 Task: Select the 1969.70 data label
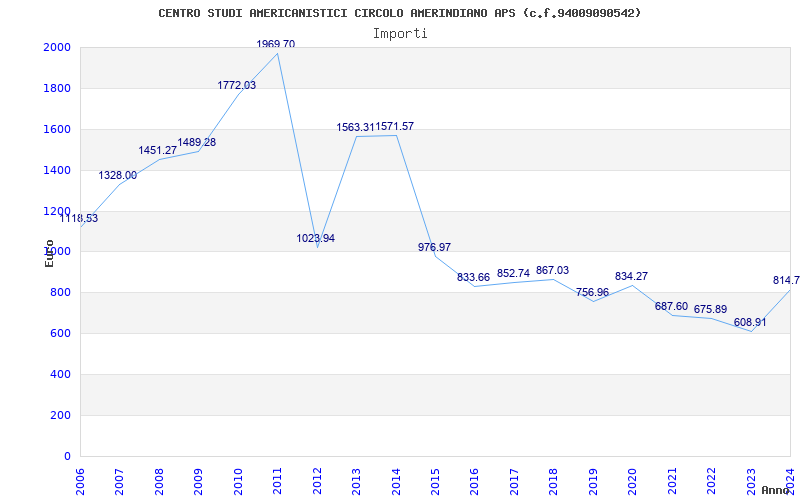(276, 44)
